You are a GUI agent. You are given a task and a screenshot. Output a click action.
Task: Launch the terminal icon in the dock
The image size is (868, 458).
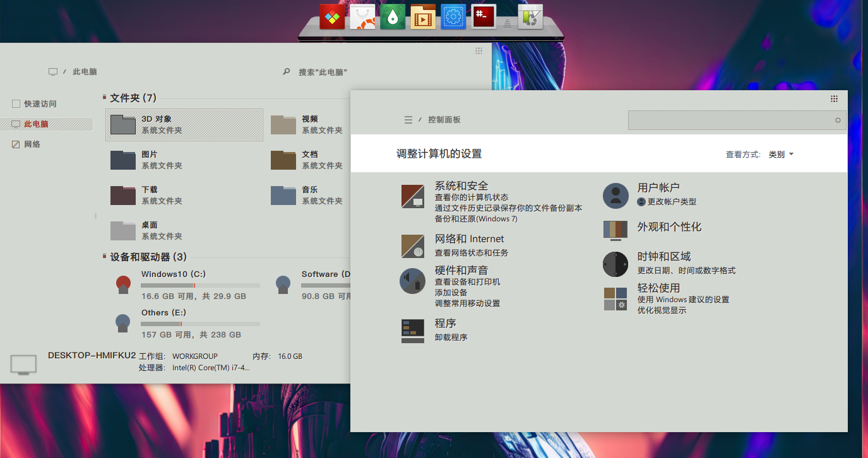[x=484, y=17]
